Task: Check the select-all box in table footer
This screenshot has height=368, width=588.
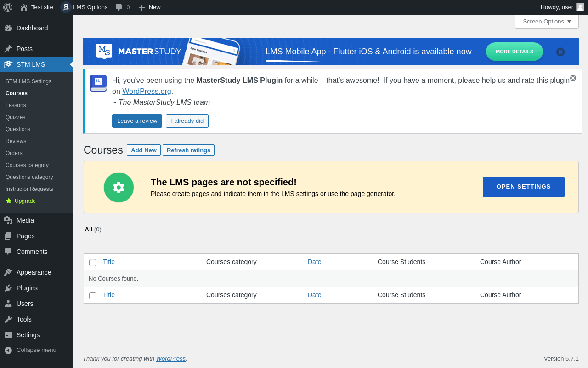Action: point(93,296)
